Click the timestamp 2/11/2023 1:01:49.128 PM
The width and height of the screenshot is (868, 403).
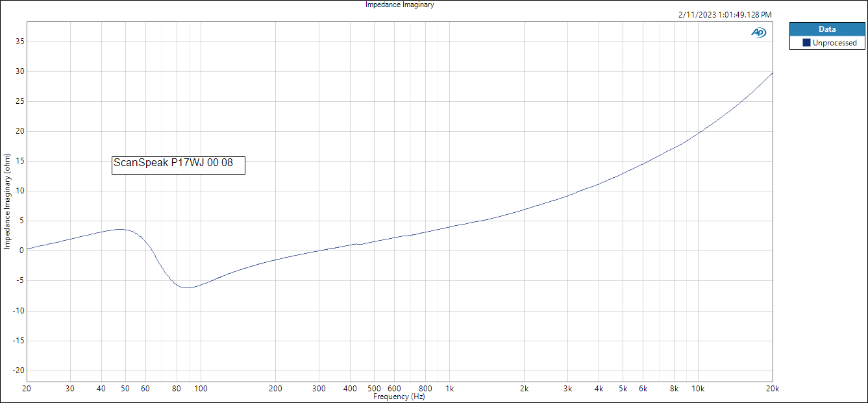tap(724, 15)
